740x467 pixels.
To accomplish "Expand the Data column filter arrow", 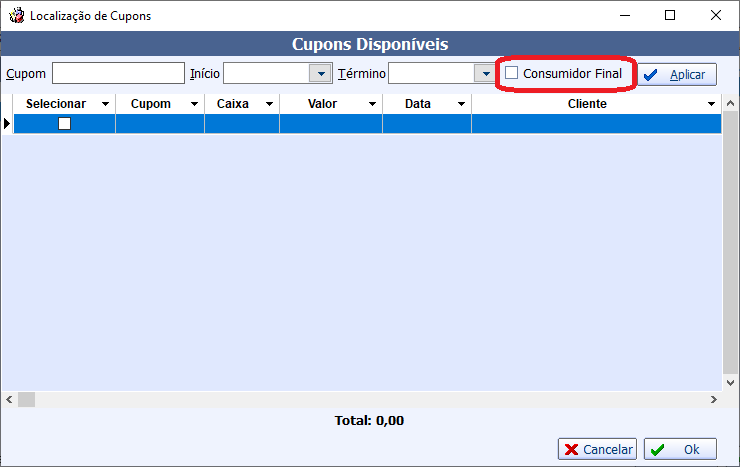I will (x=461, y=104).
